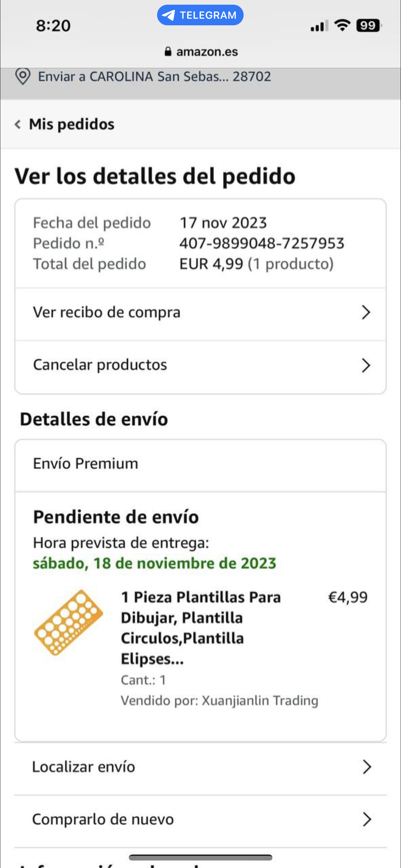Open the Mis pedidos link
Viewport: 401px width, 868px height.
pyautogui.click(x=72, y=124)
